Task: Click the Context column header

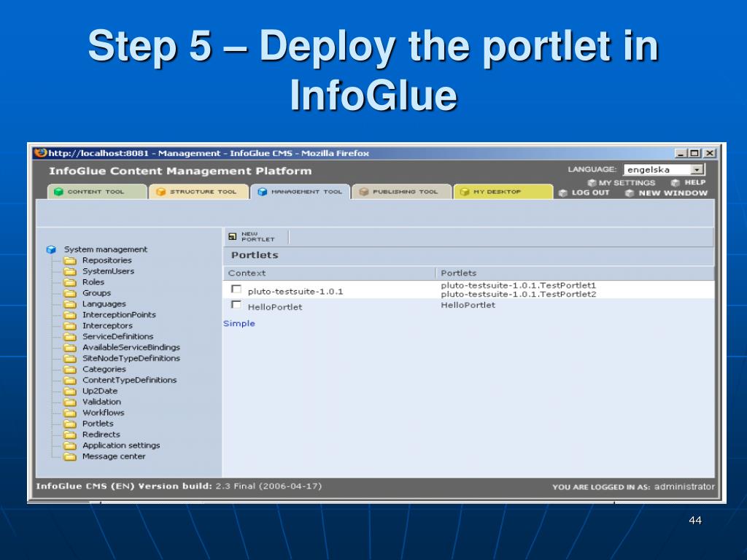Action: tap(247, 273)
